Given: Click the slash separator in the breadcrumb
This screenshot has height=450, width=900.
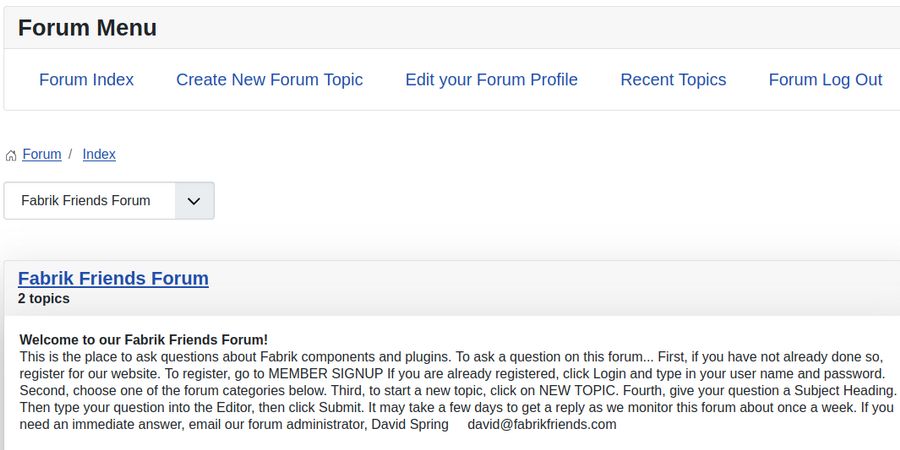Looking at the screenshot, I should pyautogui.click(x=71, y=154).
